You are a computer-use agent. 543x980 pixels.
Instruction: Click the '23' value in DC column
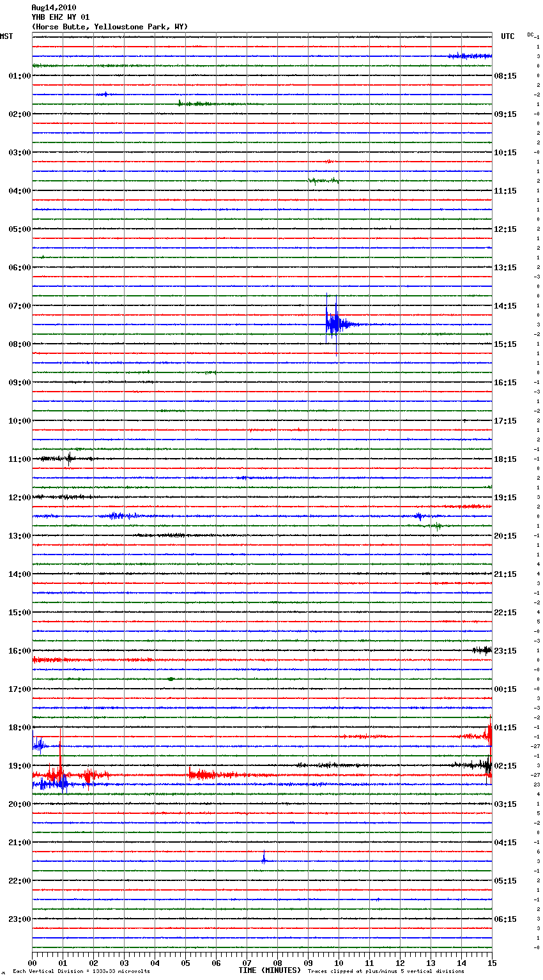(537, 785)
